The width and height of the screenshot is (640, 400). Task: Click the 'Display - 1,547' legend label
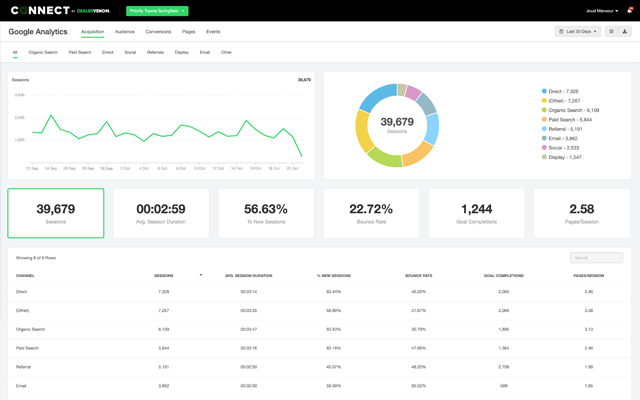pos(565,157)
